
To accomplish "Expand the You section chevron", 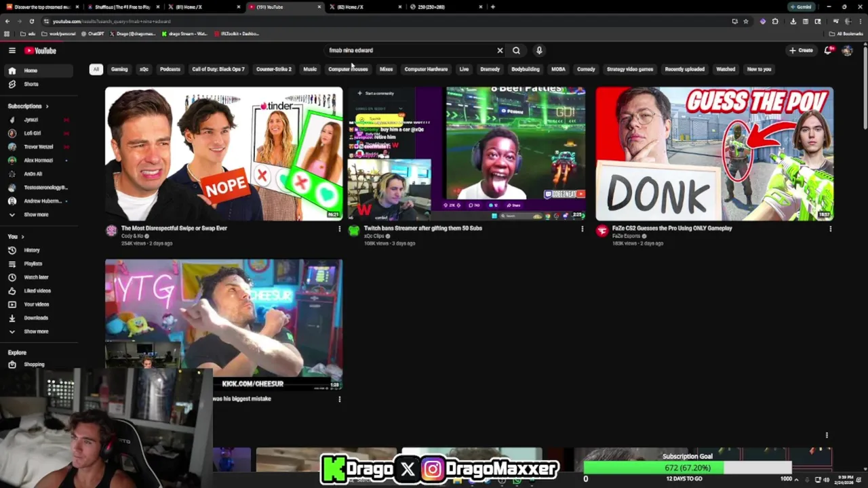I will [22, 237].
